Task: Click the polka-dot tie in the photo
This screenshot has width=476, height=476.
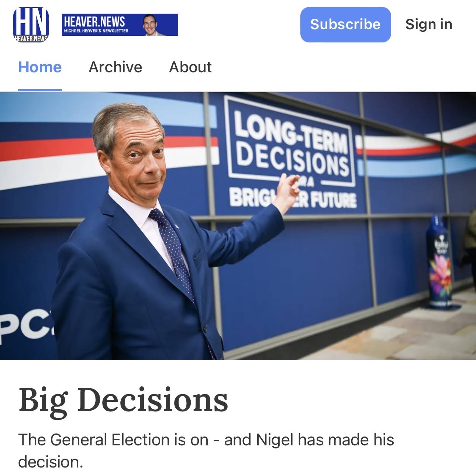Action: 173,251
